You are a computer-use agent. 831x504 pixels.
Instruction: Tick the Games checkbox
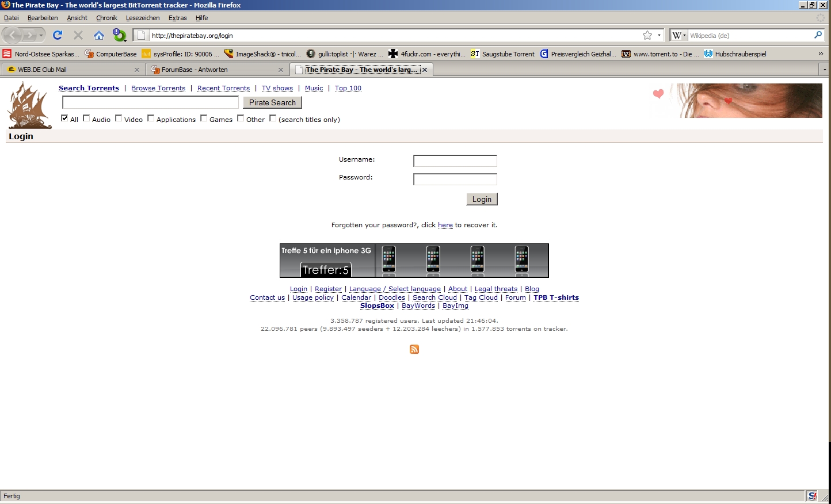[x=204, y=118]
